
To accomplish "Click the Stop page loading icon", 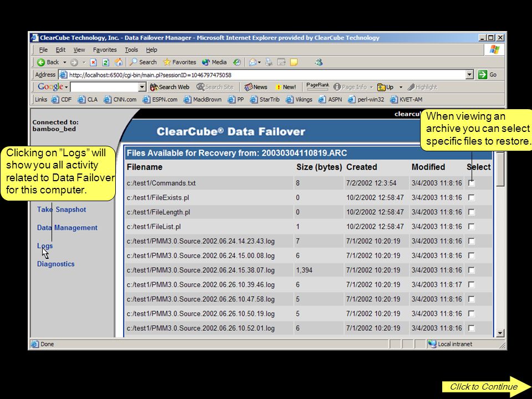I will pos(94,62).
